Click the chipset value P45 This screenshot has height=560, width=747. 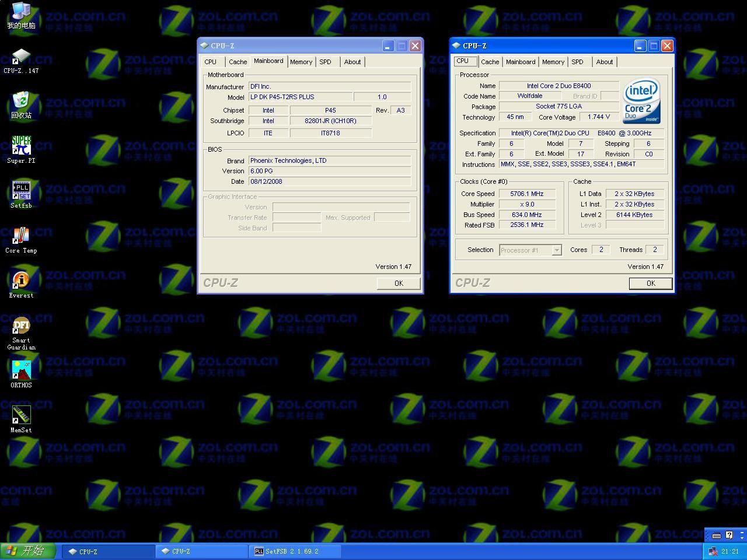tap(331, 110)
